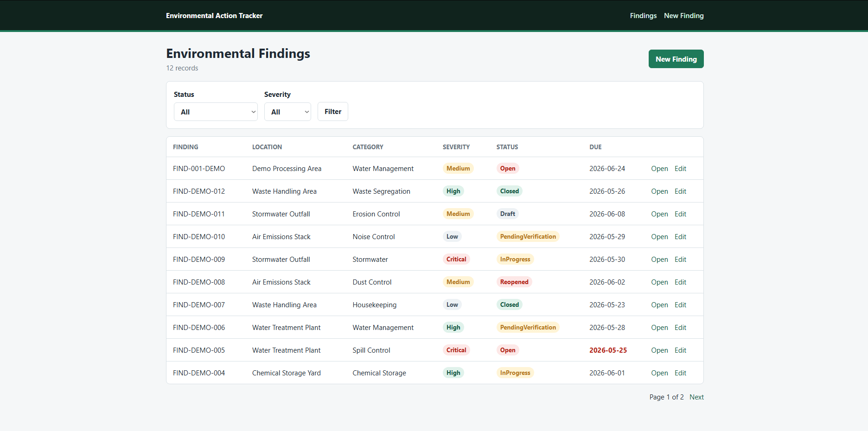The image size is (868, 431).
Task: Edit finding FIND-DEMO-010
Action: point(680,237)
